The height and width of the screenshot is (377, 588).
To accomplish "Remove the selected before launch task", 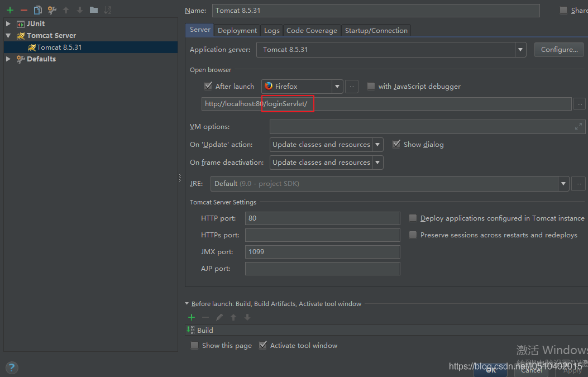I will (205, 317).
